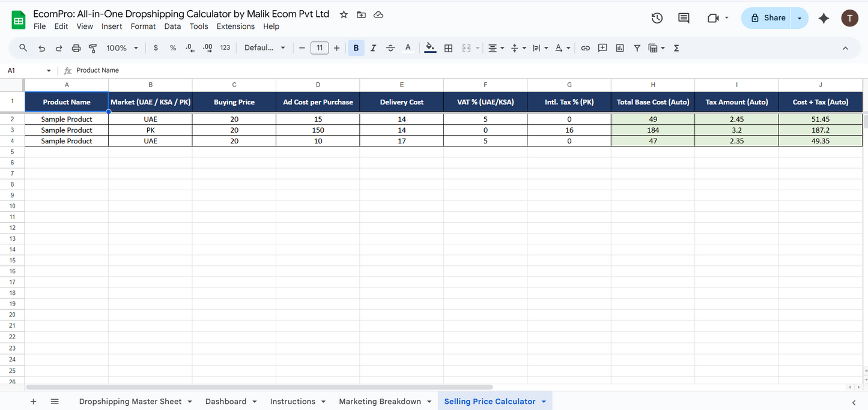This screenshot has width=868, height=410.
Task: Open the File menu
Action: pos(40,26)
